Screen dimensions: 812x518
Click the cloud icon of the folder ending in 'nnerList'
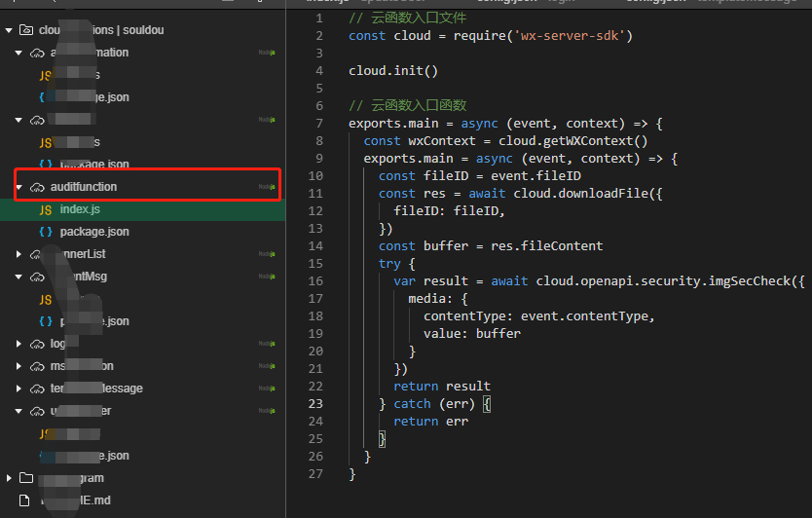click(38, 254)
